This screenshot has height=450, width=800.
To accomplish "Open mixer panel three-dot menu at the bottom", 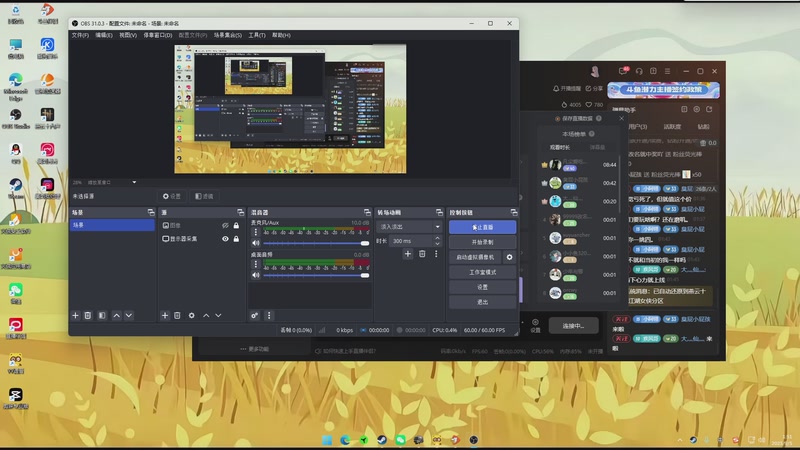I will (x=269, y=315).
